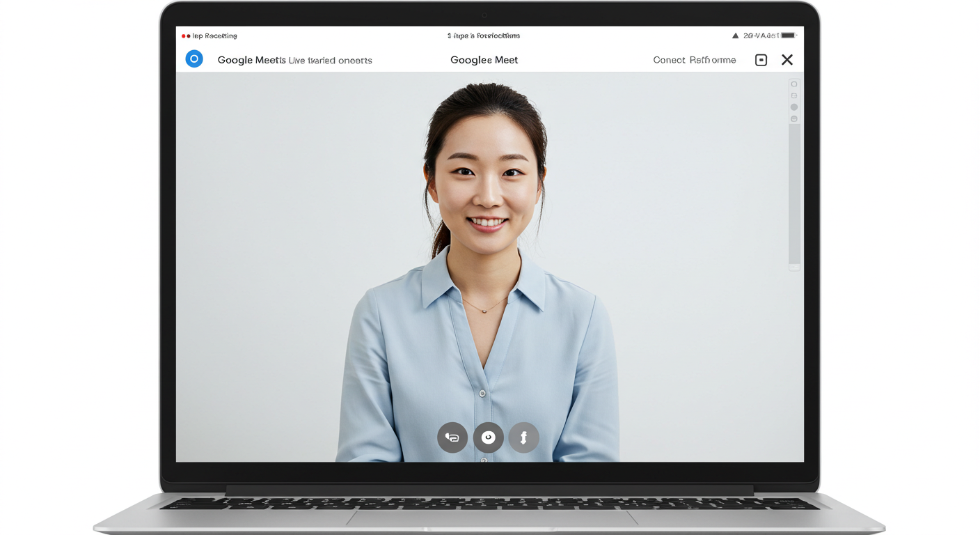Toggle the center round call control button
Image resolution: width=980 pixels, height=535 pixels.
(x=488, y=437)
